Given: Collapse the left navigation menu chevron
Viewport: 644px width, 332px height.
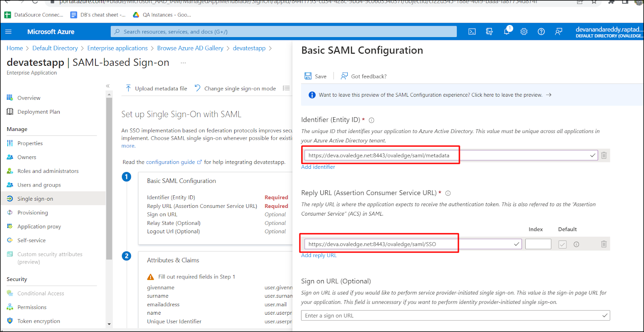Looking at the screenshot, I should (x=108, y=86).
